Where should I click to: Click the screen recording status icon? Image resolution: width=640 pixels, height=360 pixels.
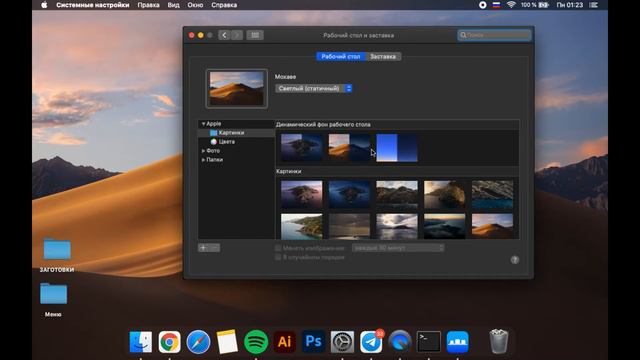482,5
